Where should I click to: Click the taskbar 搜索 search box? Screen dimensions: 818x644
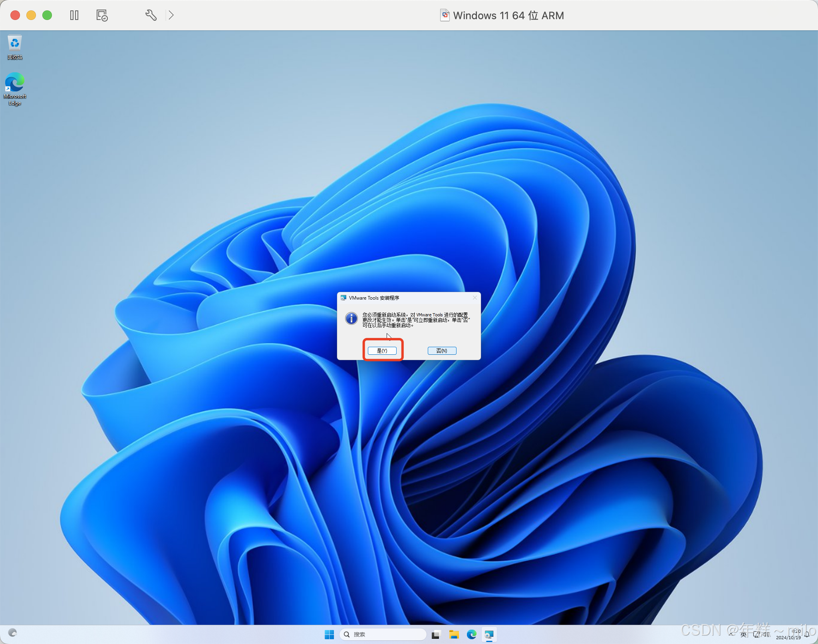click(x=383, y=634)
